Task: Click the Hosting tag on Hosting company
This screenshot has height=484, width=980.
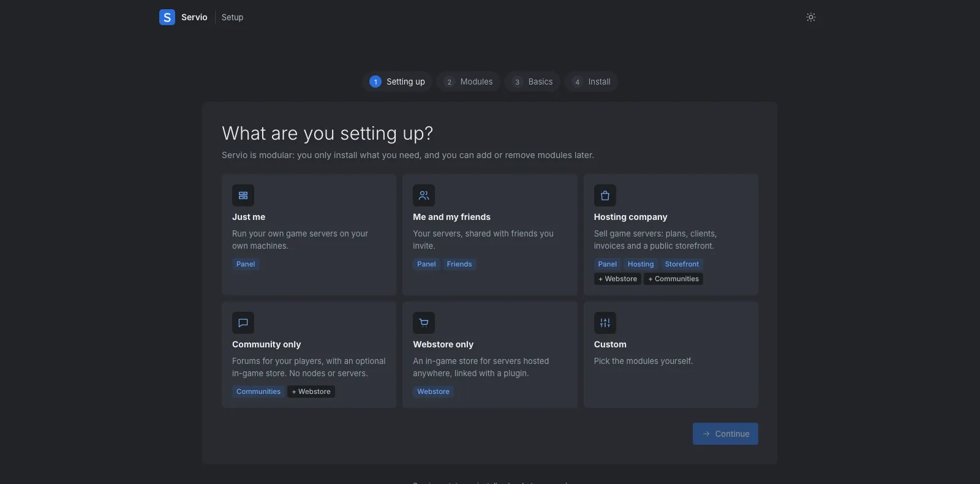Action: coord(641,264)
